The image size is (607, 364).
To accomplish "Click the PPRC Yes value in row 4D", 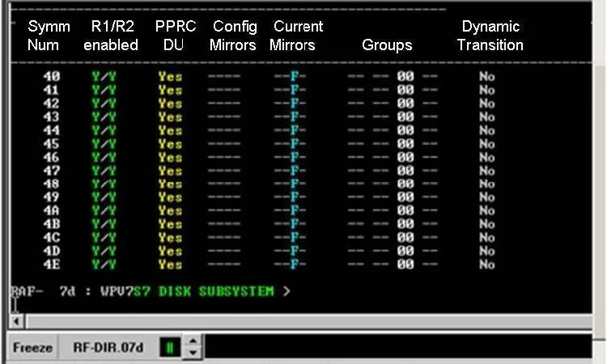I will [170, 251].
